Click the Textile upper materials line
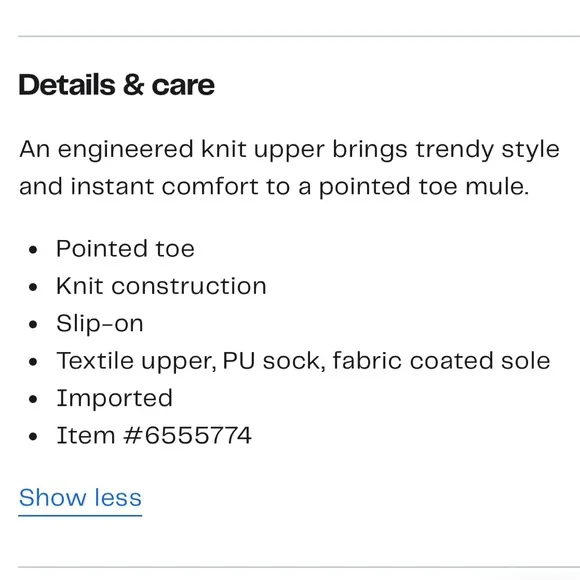 click(303, 361)
